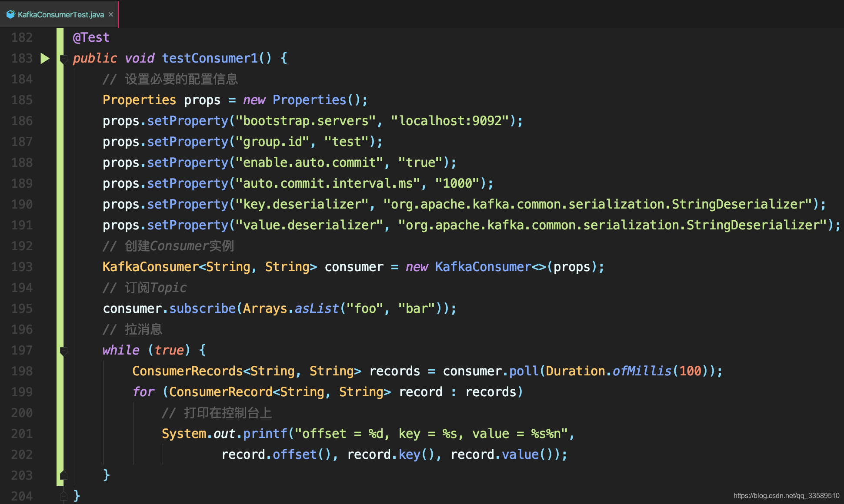
Task: Click fold end marker at line 203
Action: [x=63, y=475]
